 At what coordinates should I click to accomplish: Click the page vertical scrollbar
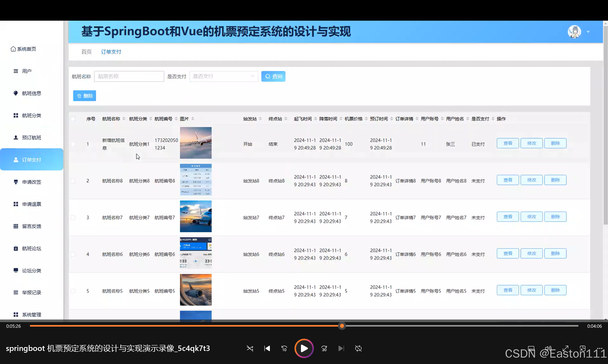coord(605,125)
